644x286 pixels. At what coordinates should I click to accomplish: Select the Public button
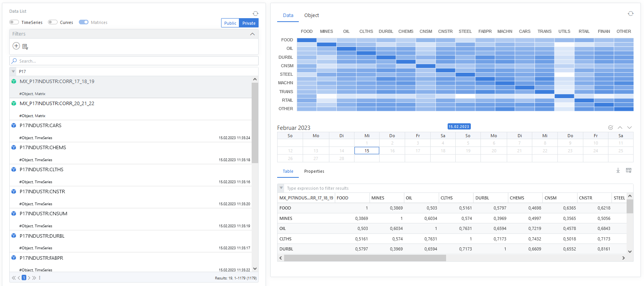click(x=230, y=23)
